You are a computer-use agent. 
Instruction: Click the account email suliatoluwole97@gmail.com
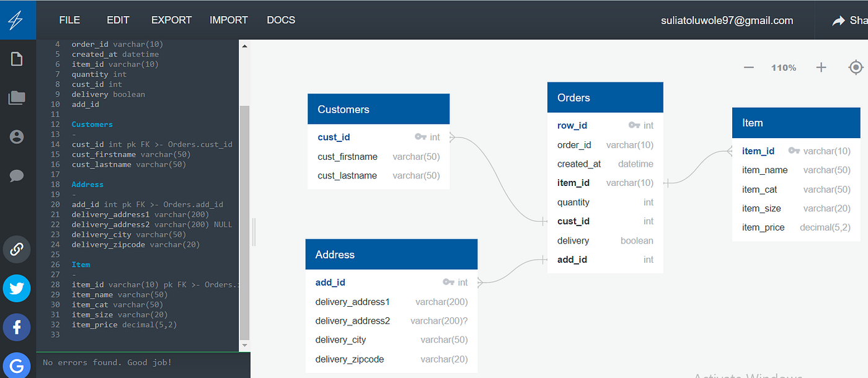pyautogui.click(x=727, y=20)
